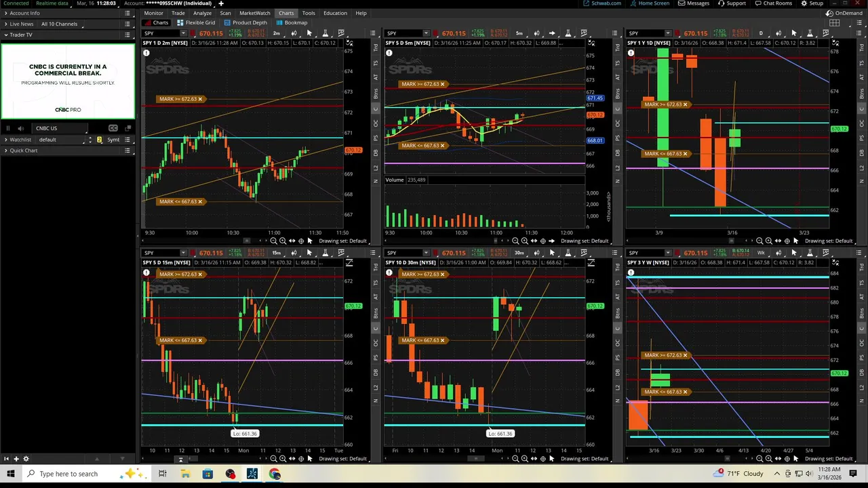The height and width of the screenshot is (488, 868).
Task: Select pointer tool under SPY 30m chart
Action: click(x=551, y=459)
